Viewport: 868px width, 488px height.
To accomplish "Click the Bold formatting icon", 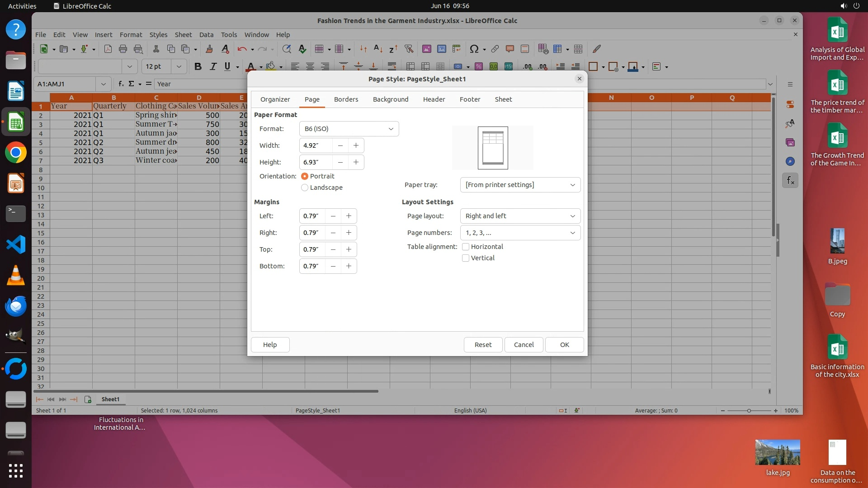I will click(198, 66).
